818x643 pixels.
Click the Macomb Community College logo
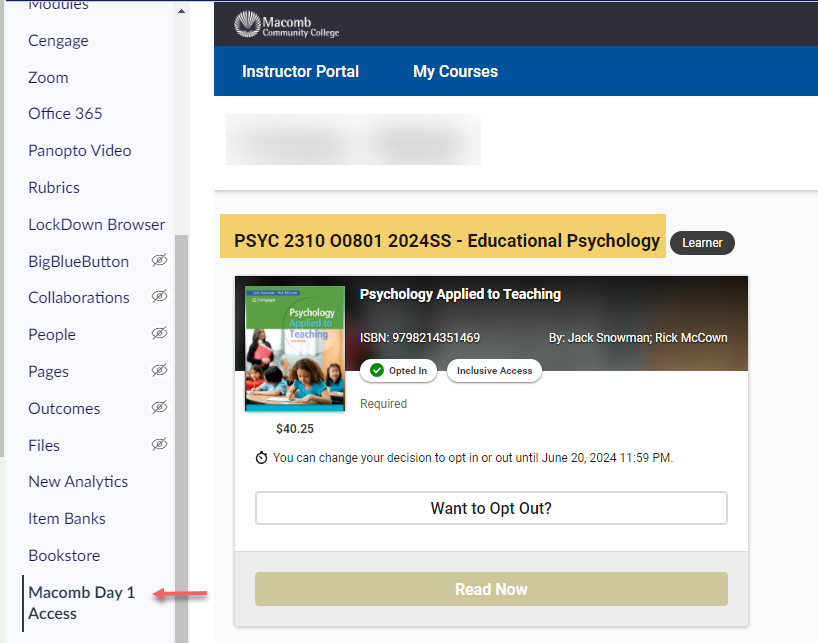click(286, 25)
